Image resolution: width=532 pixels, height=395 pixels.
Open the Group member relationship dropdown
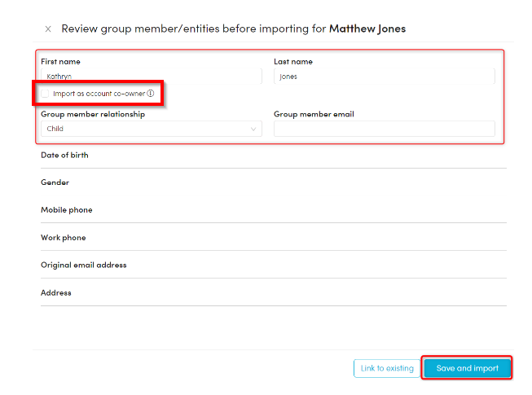click(x=151, y=129)
